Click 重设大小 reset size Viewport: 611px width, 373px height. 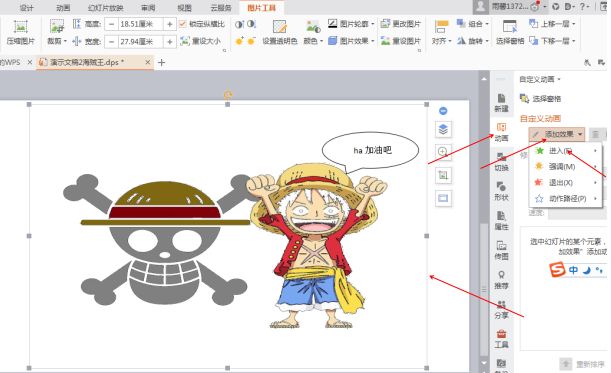201,41
